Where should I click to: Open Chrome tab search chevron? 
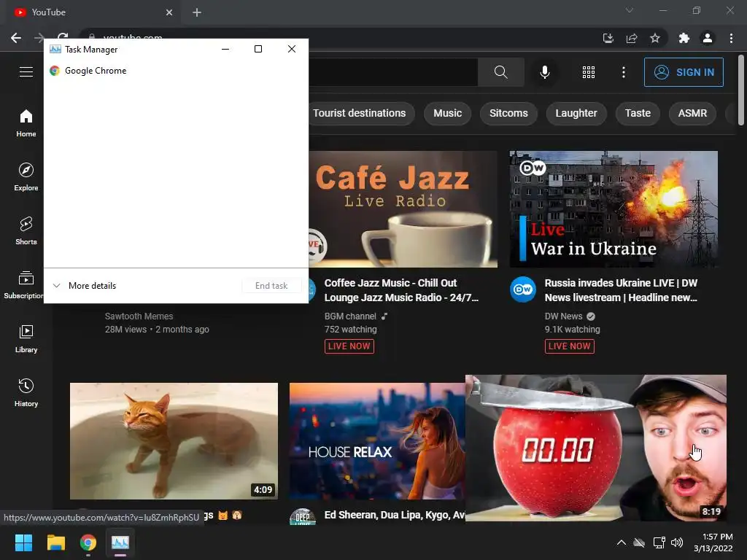630,10
